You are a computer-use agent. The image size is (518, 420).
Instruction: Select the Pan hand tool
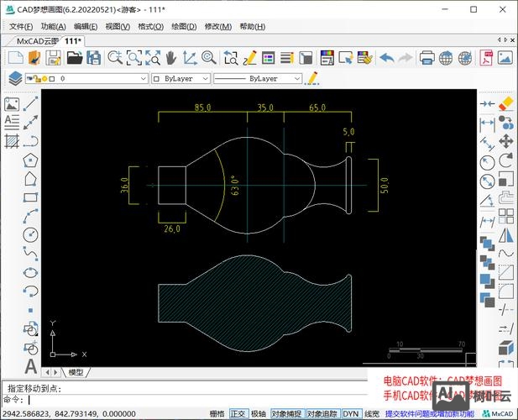[x=170, y=58]
